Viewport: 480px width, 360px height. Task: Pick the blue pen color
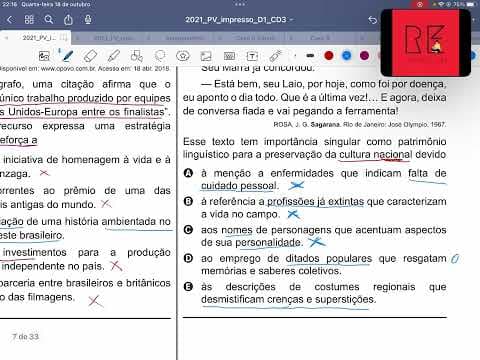coord(347,55)
